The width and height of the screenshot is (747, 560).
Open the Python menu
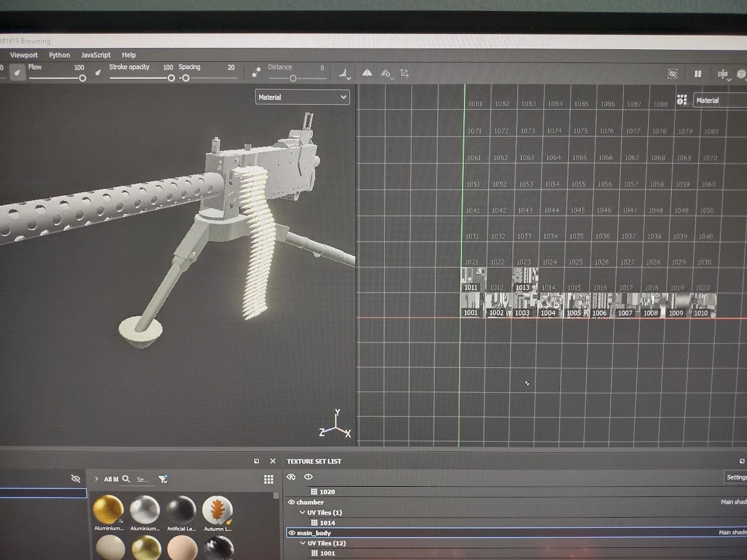[x=59, y=55]
